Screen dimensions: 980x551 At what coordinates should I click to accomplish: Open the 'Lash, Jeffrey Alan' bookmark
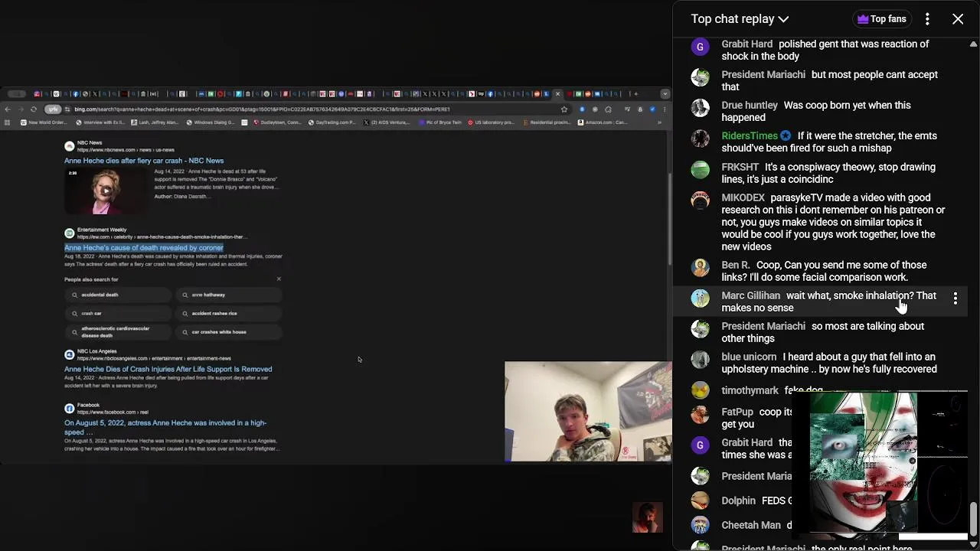pos(155,122)
